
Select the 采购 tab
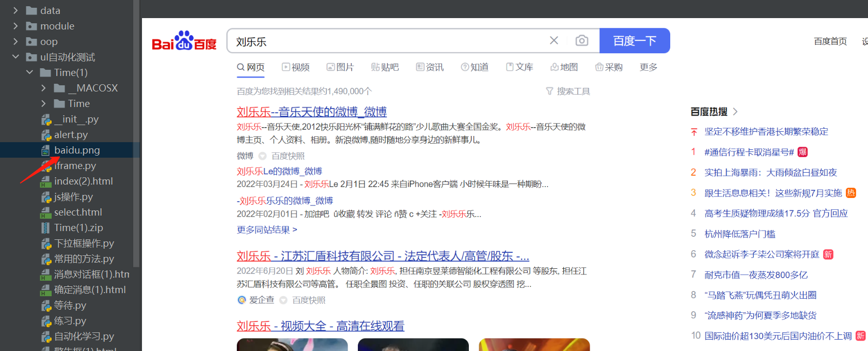pos(609,67)
